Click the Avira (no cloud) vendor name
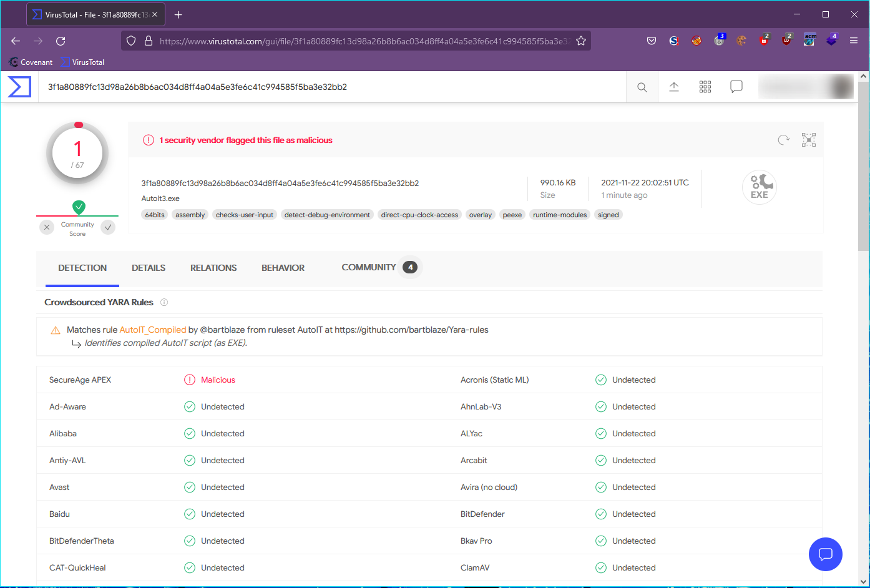The height and width of the screenshot is (588, 870). pos(489,487)
